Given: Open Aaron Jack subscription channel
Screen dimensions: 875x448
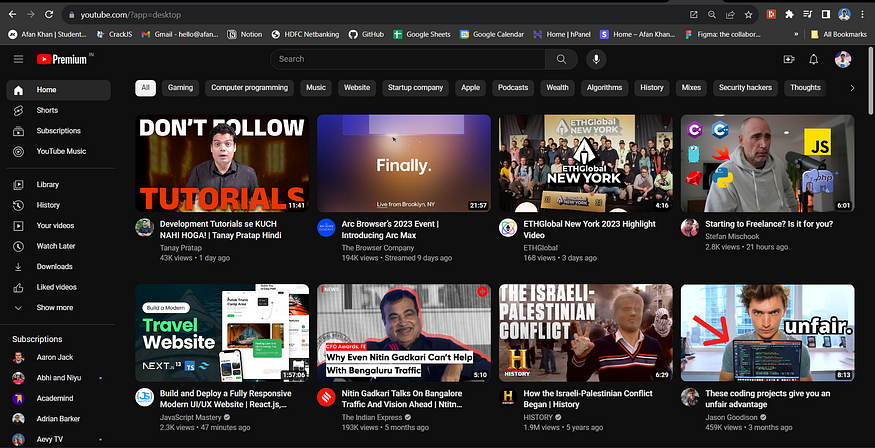Looking at the screenshot, I should pos(59,358).
